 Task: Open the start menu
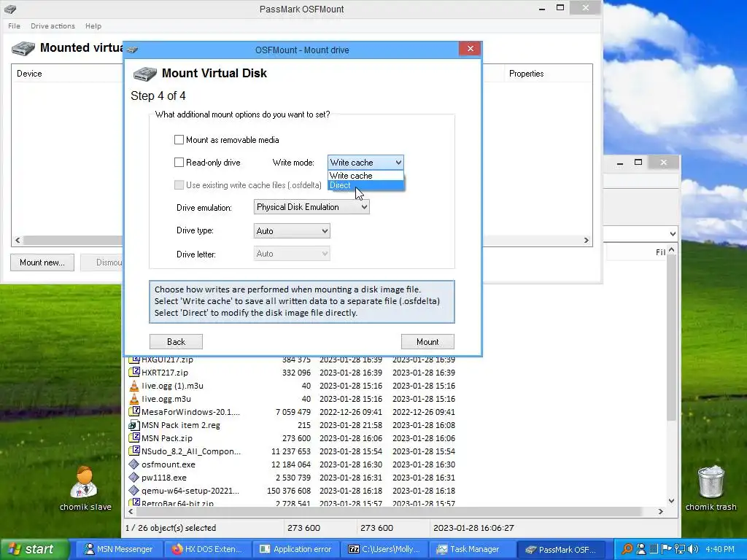[34, 549]
